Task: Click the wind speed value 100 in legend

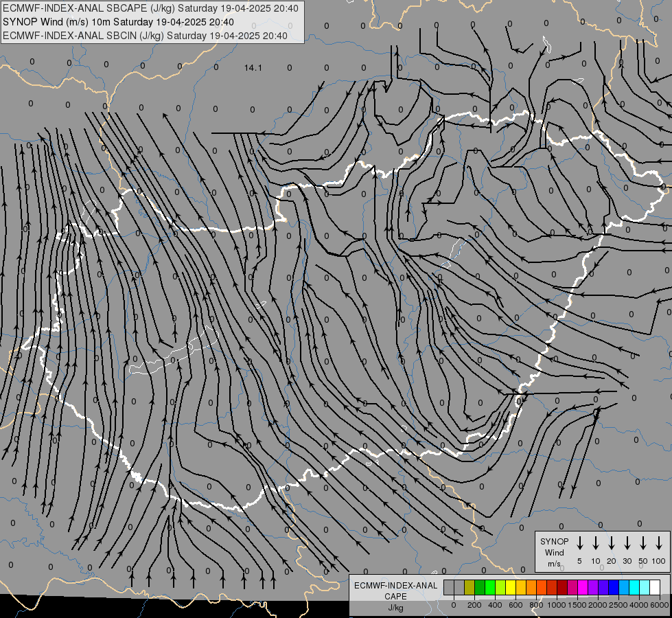Action: [659, 561]
